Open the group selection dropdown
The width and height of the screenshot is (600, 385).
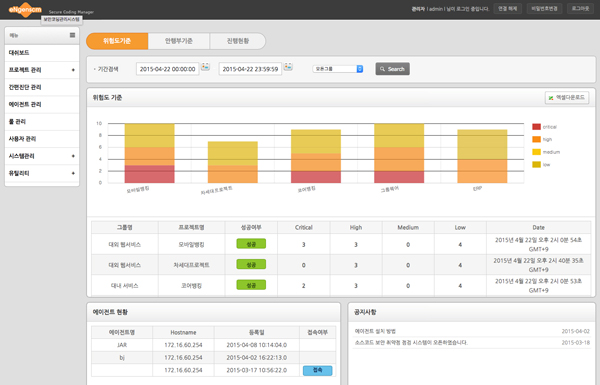338,69
